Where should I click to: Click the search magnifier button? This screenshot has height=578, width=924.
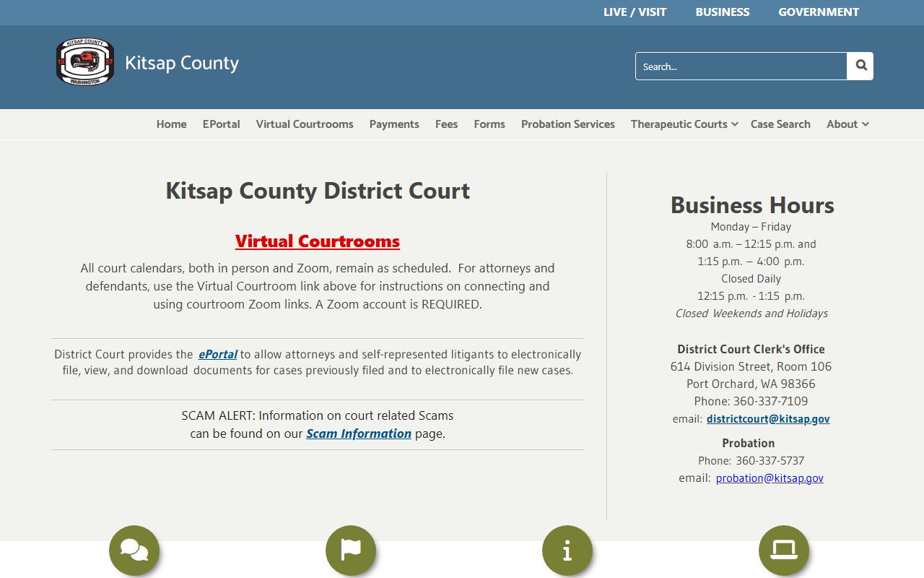[860, 66]
